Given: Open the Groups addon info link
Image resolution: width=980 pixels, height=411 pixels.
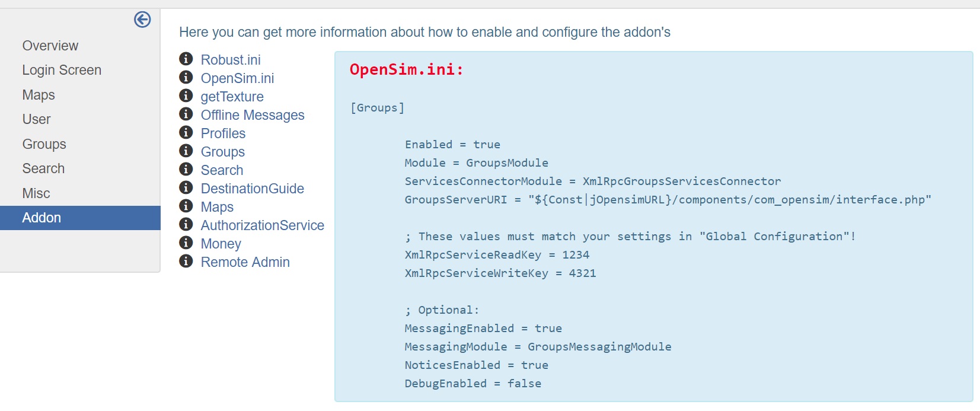Looking at the screenshot, I should (222, 152).
